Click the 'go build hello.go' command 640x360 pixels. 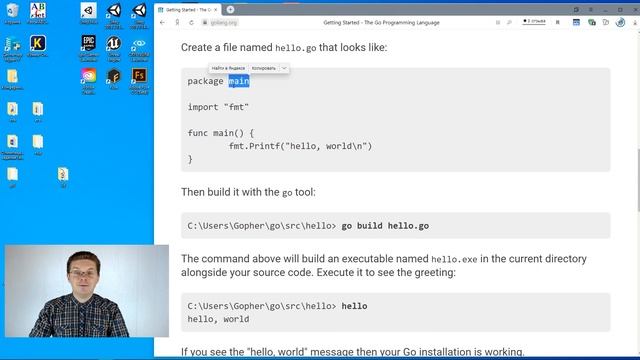coord(385,226)
